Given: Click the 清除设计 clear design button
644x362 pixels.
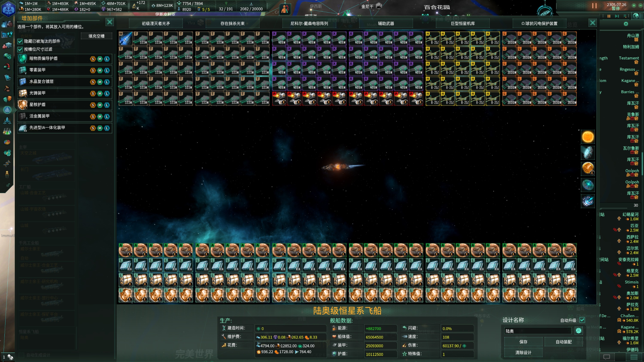Looking at the screenshot, I should click(x=523, y=353).
